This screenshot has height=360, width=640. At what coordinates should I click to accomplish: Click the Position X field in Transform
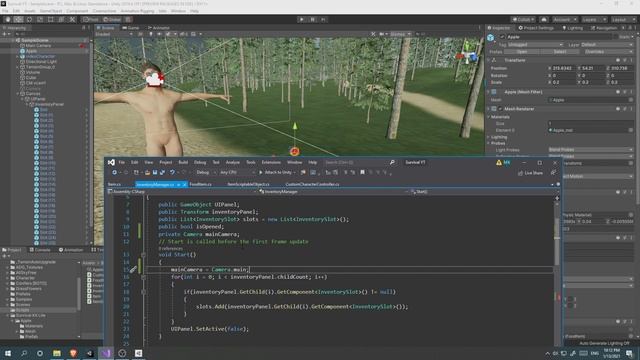point(564,68)
